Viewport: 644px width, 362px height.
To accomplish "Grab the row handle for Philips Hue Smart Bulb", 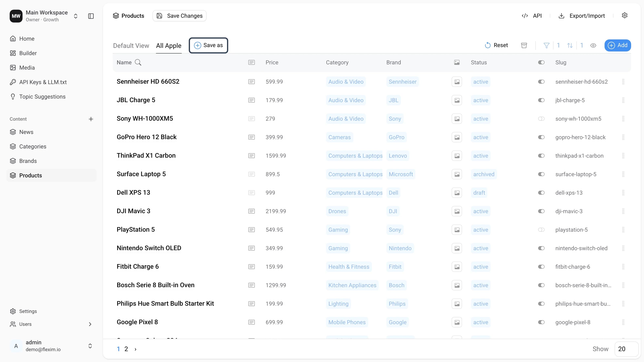I will click(623, 303).
